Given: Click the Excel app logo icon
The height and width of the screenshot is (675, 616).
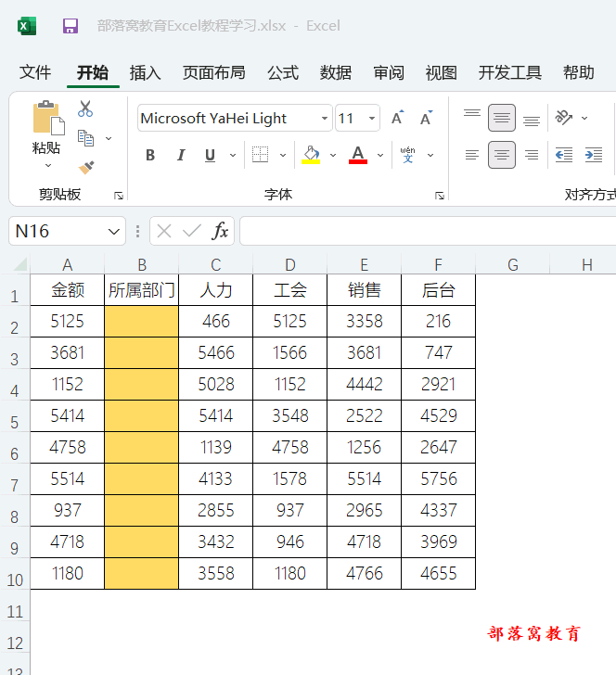Looking at the screenshot, I should click(x=27, y=26).
